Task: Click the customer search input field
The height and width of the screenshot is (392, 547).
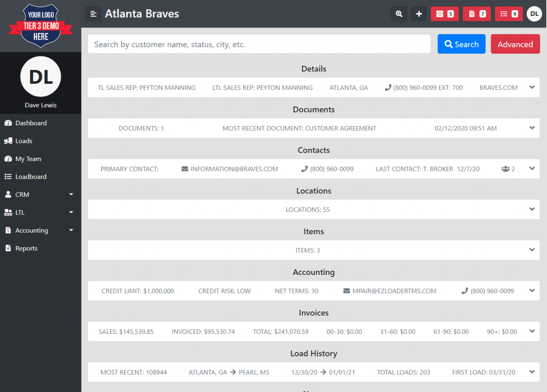Action: [259, 44]
